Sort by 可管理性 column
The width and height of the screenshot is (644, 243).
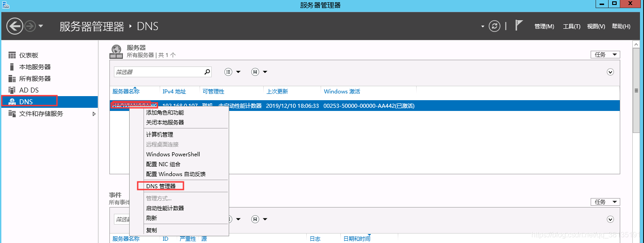pos(213,92)
